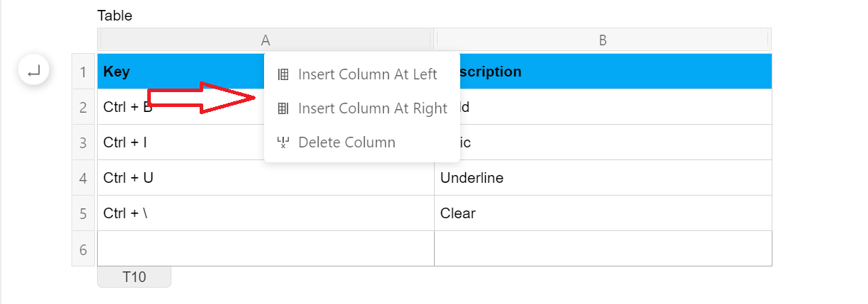The height and width of the screenshot is (304, 868).
Task: Click the round return-arrow button
Action: [x=33, y=71]
